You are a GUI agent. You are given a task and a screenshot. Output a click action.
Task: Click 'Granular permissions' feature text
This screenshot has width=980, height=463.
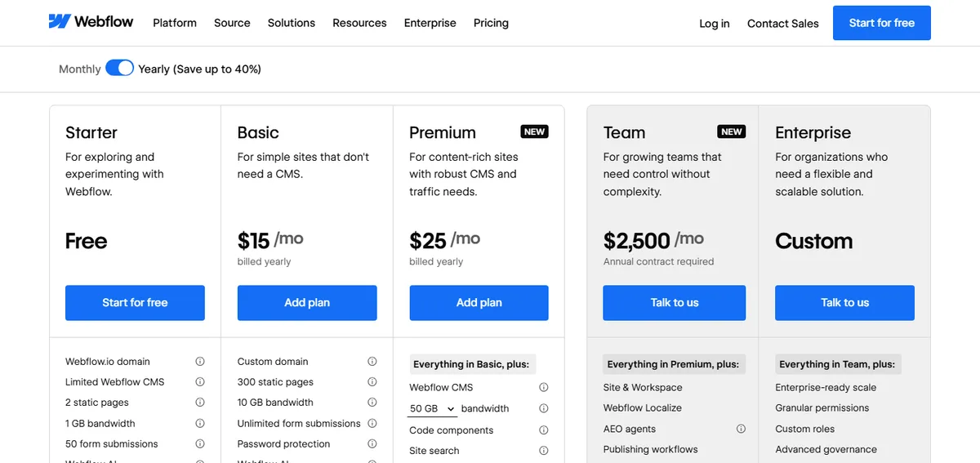click(x=822, y=407)
